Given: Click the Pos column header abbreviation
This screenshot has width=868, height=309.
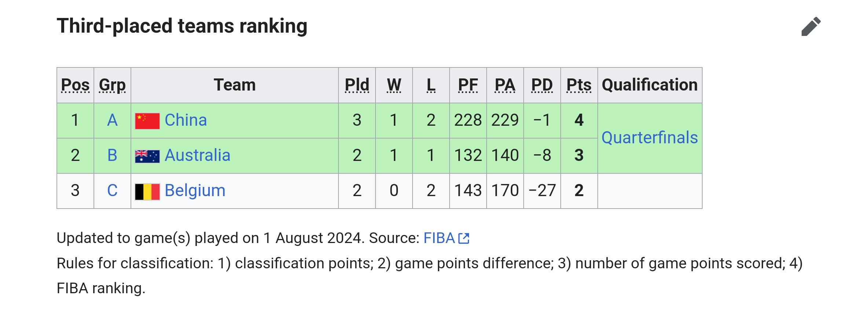Looking at the screenshot, I should (75, 85).
